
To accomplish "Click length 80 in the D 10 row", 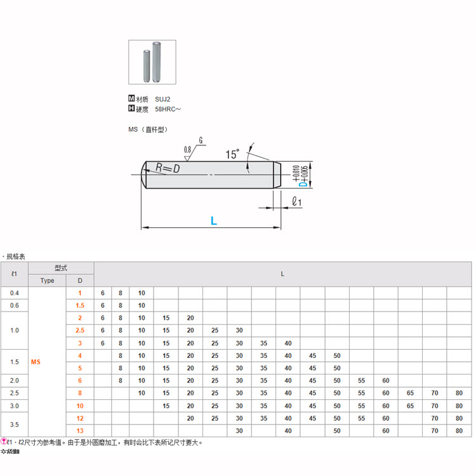I will click(459, 406).
